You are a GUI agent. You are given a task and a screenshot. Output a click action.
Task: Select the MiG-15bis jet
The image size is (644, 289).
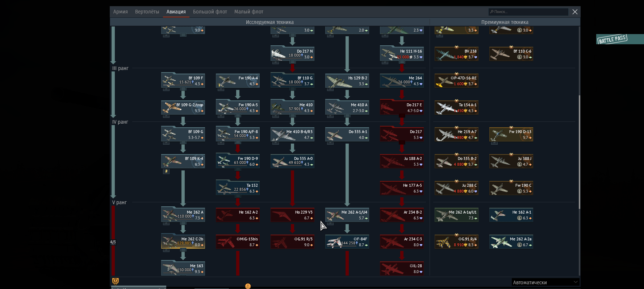coord(238,242)
